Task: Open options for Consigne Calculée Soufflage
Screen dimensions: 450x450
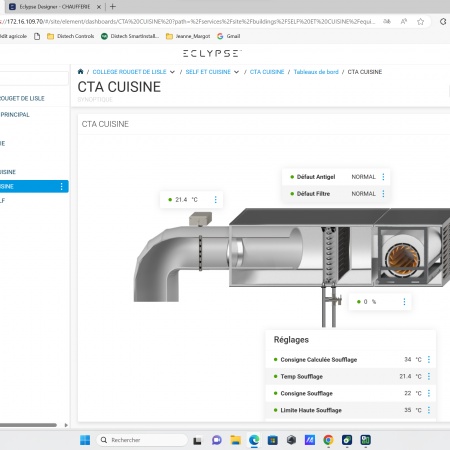Action: point(429,359)
